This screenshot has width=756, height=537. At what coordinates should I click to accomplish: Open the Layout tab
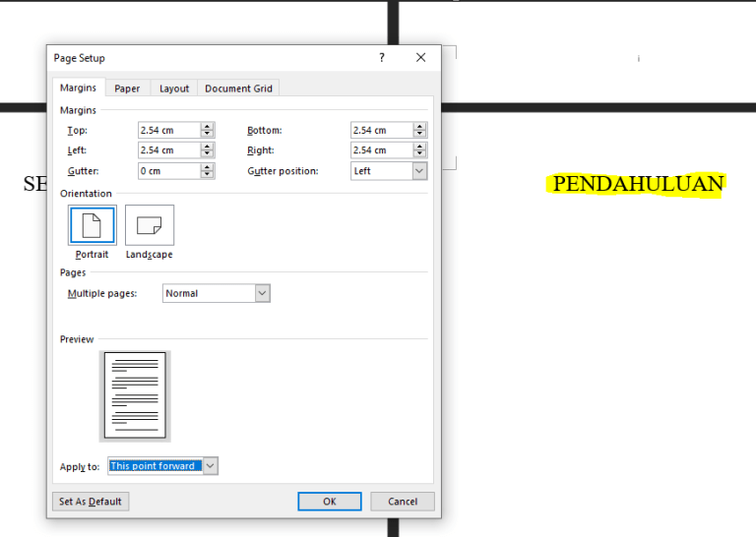[x=174, y=89]
